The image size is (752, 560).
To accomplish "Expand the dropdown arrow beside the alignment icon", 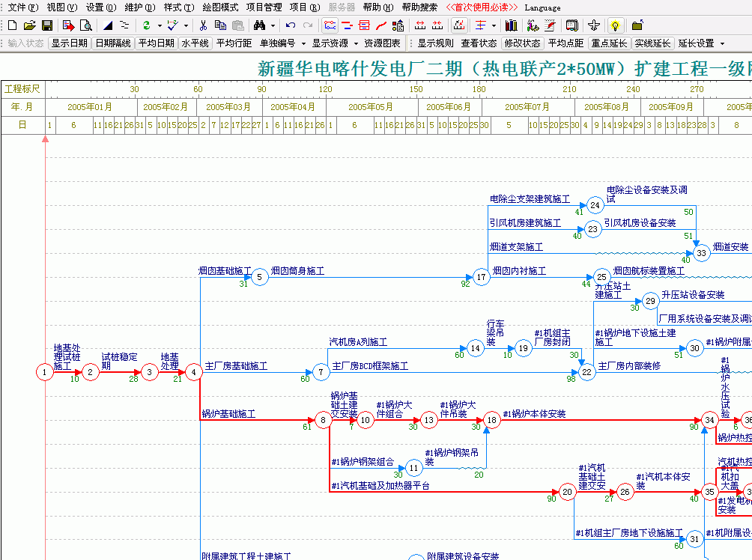I will pos(494,25).
